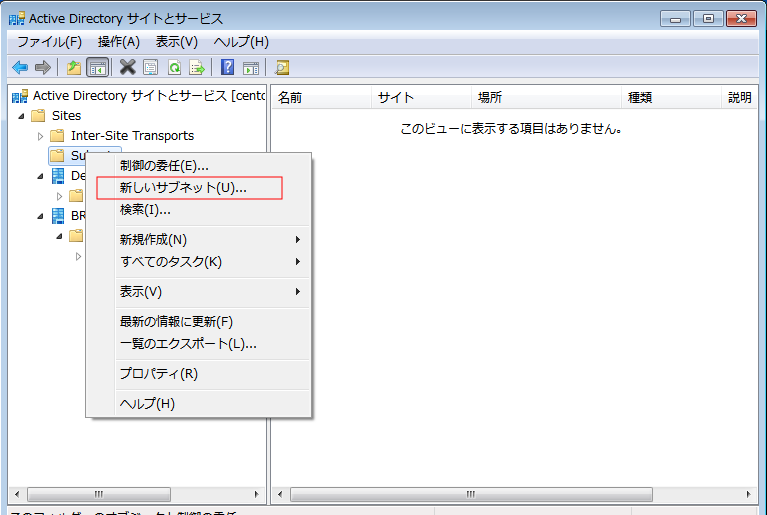767x515 pixels.
Task: Sort by the 場所 column header
Action: click(x=546, y=97)
